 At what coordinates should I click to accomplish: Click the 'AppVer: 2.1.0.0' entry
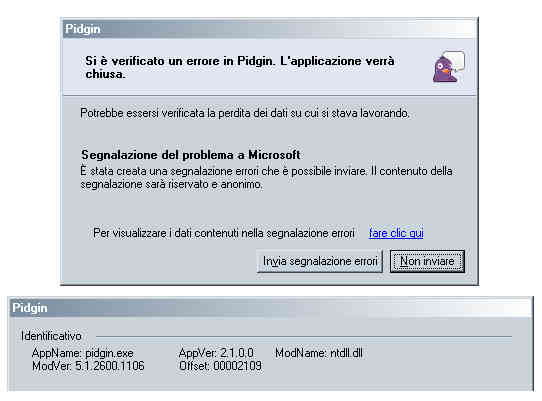click(x=216, y=353)
